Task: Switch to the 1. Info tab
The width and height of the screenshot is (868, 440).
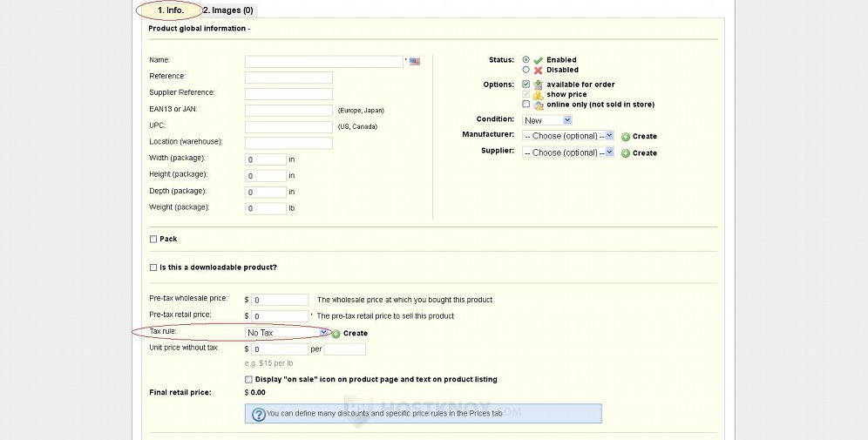Action: (x=171, y=10)
